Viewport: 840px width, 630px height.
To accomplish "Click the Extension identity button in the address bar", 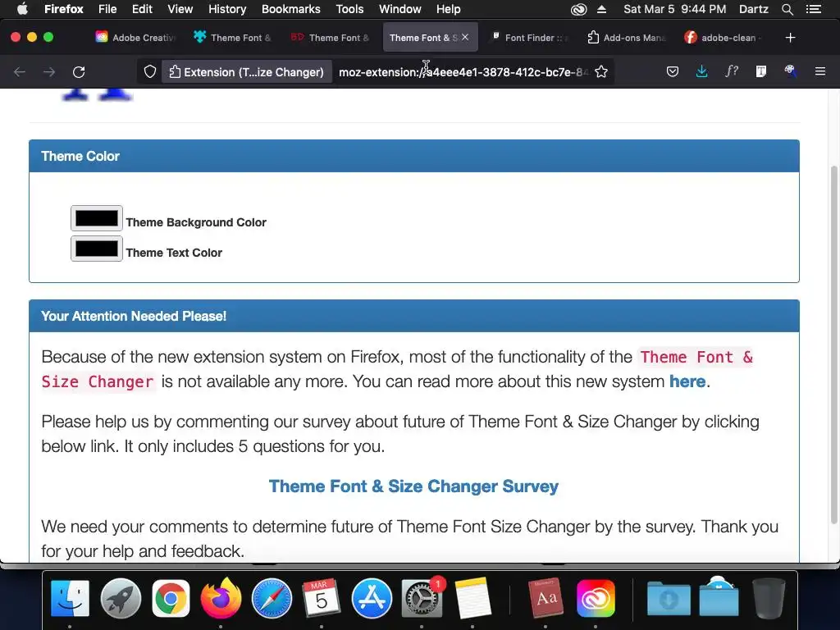I will coord(246,72).
